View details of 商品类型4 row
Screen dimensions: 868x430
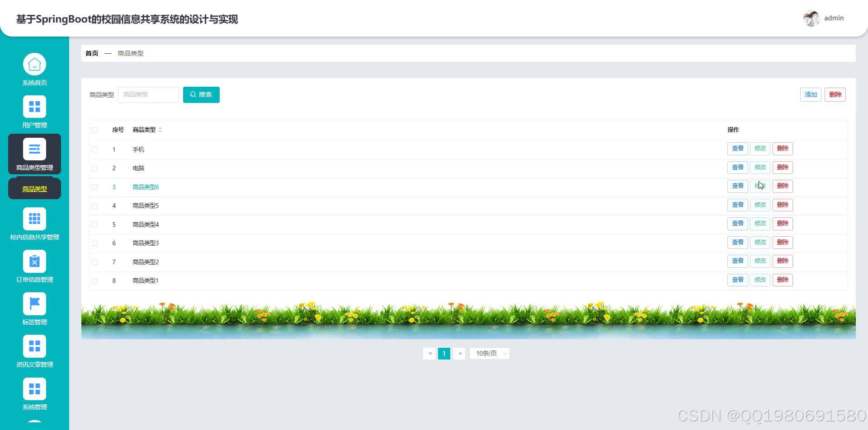[738, 224]
